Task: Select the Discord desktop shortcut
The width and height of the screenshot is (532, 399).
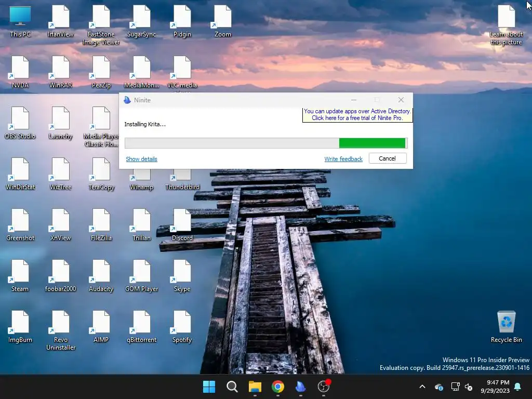Action: 182,224
